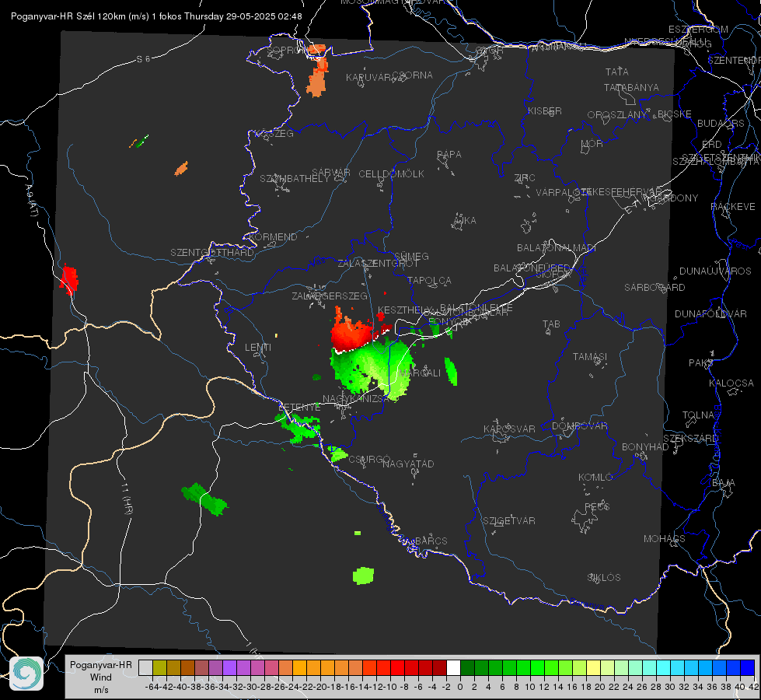
Task: Click the bright red swatch between -10 and -8
Action: (x=397, y=667)
